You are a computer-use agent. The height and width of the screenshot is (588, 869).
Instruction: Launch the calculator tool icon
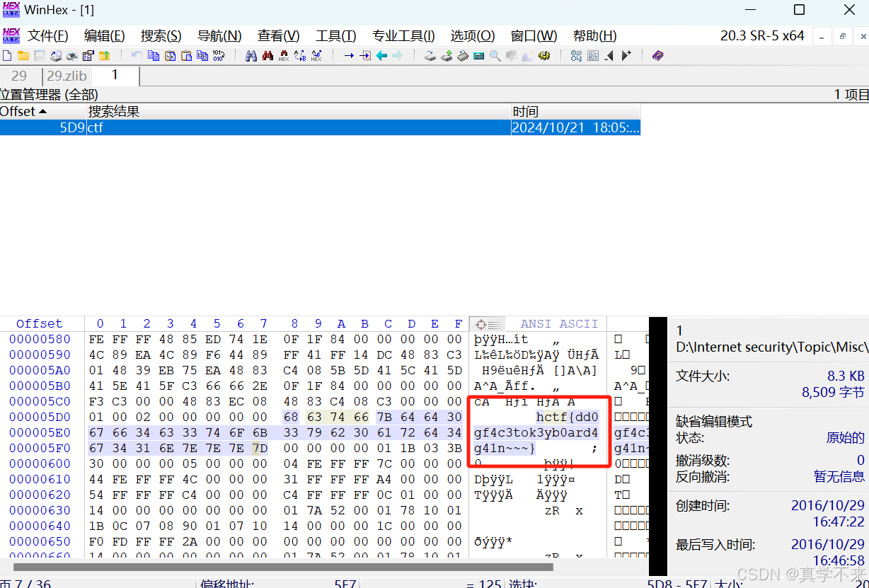pyautogui.click(x=478, y=55)
